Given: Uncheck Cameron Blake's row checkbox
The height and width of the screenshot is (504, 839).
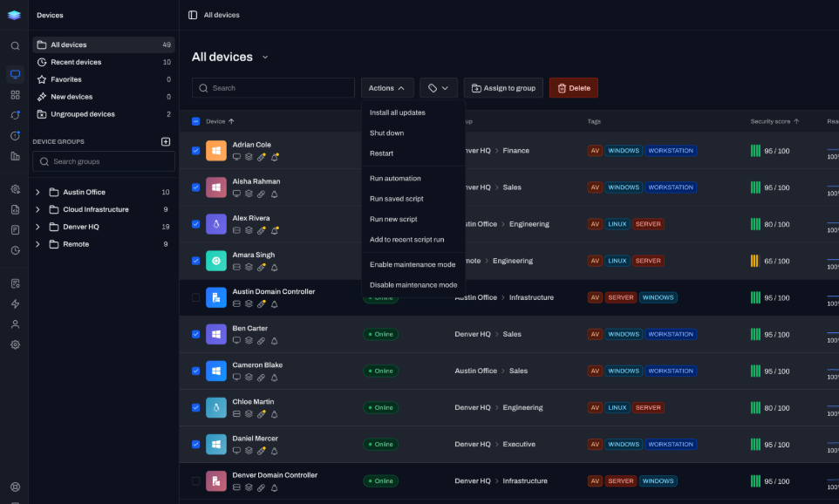Looking at the screenshot, I should coord(196,371).
